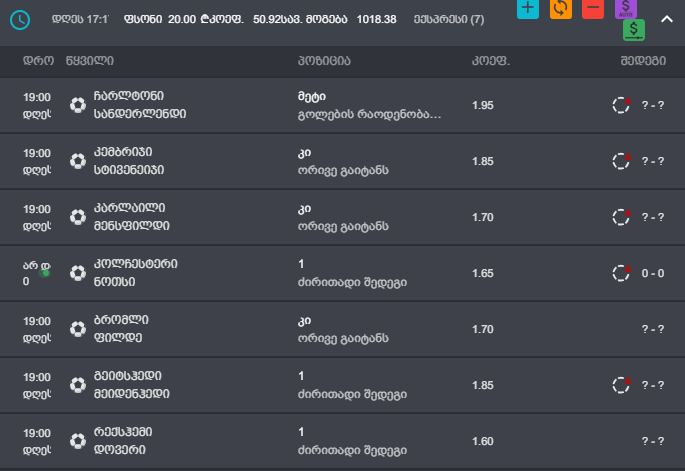Select the გეითსჰედი მეიდენჰედი match
This screenshot has width=685, height=471.
[131, 384]
